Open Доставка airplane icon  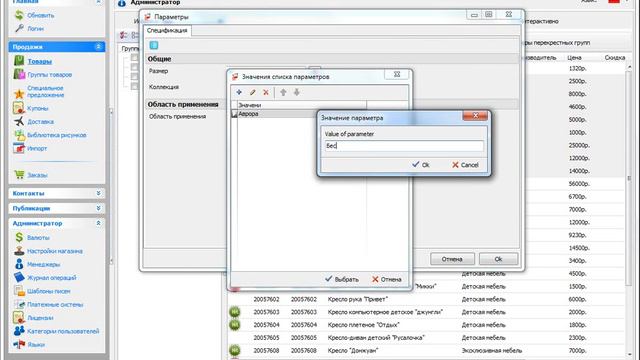(19, 121)
